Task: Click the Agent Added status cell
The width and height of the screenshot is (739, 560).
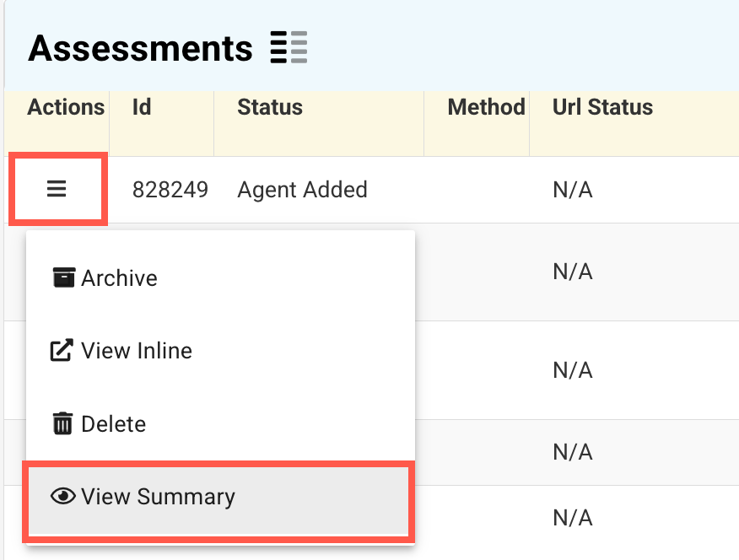Action: [302, 190]
